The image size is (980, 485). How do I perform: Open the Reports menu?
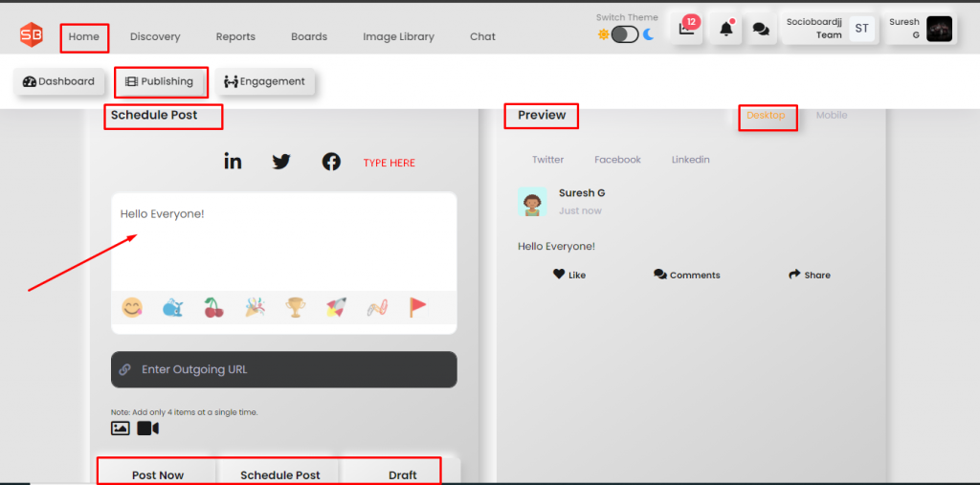tap(235, 37)
